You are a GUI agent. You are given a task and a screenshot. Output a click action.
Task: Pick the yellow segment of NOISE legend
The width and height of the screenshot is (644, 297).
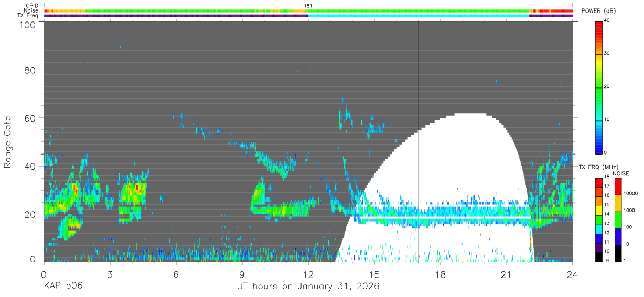[x=618, y=203]
